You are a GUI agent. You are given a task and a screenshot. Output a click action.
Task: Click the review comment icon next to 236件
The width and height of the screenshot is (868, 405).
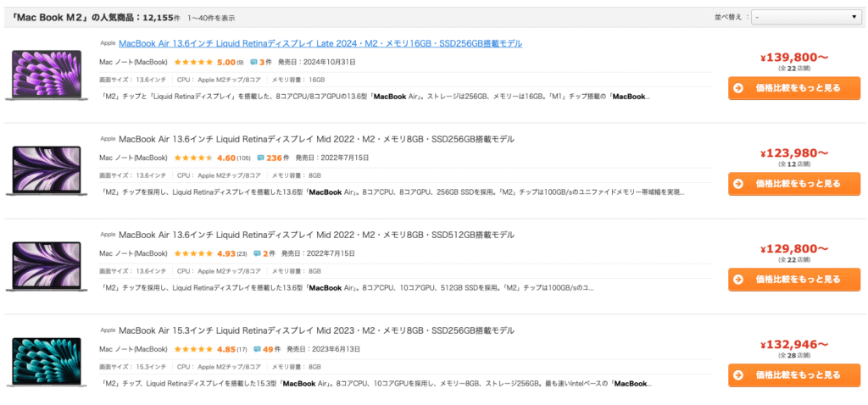261,158
